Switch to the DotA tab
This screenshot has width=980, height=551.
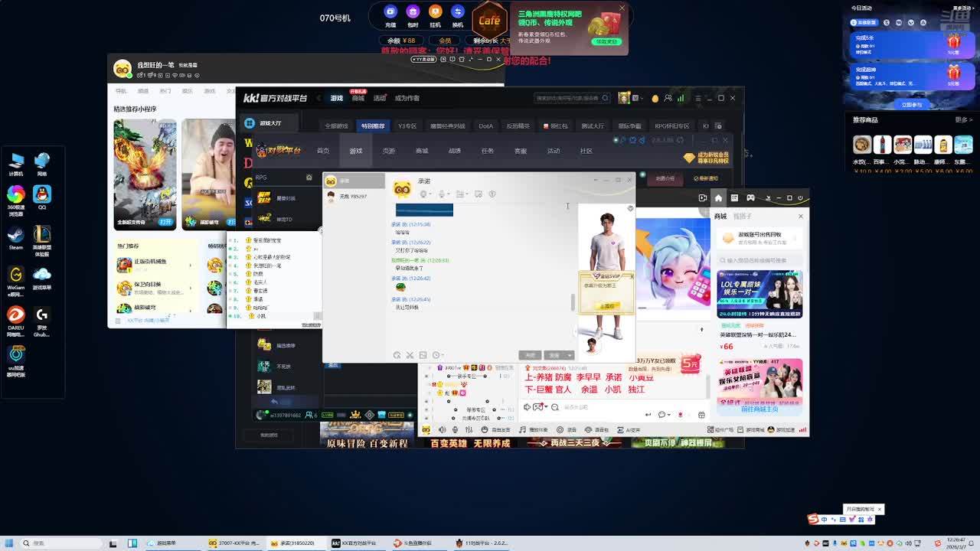[485, 126]
